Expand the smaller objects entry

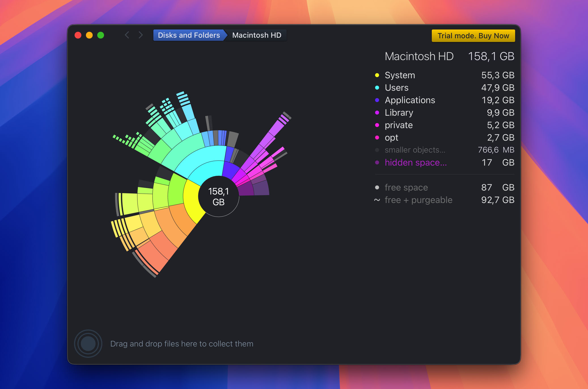(x=414, y=150)
